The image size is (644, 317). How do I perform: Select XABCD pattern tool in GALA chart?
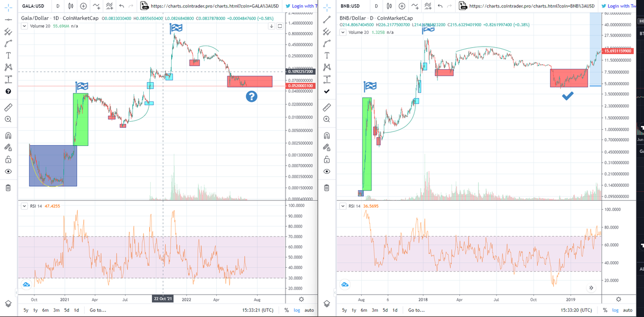(8, 67)
